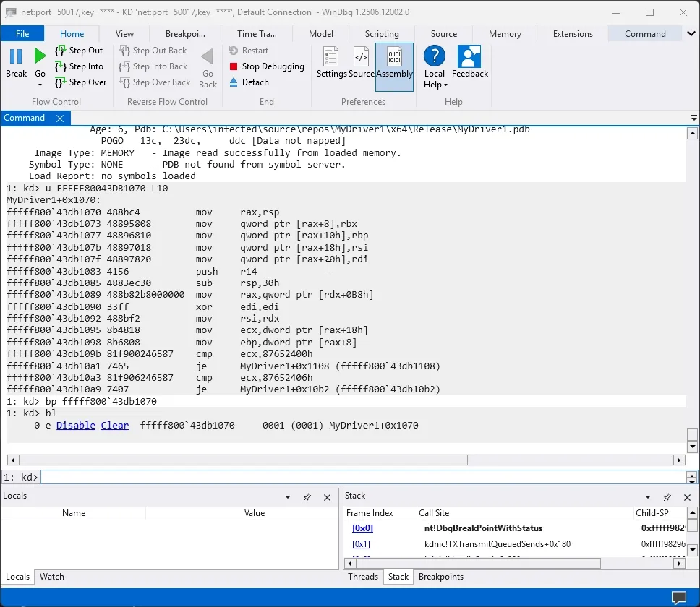The height and width of the screenshot is (607, 700).
Task: Expand the Local Help dropdown
Action: pyautogui.click(x=445, y=85)
